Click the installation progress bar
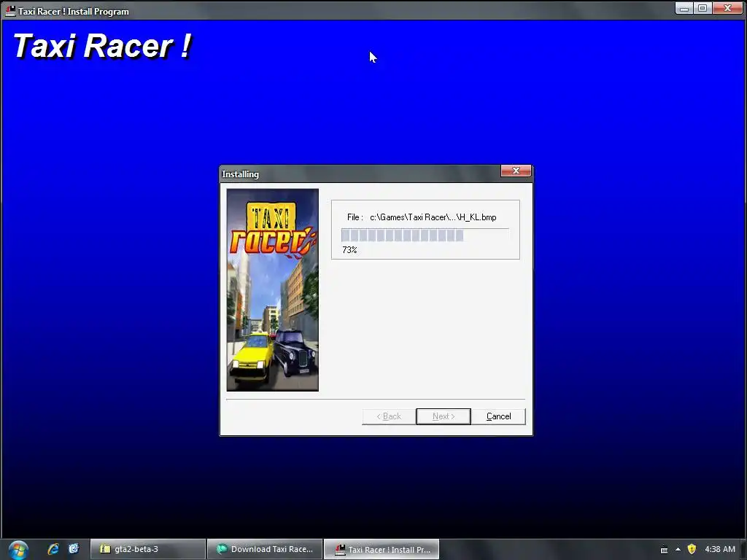The height and width of the screenshot is (560, 747). (425, 235)
